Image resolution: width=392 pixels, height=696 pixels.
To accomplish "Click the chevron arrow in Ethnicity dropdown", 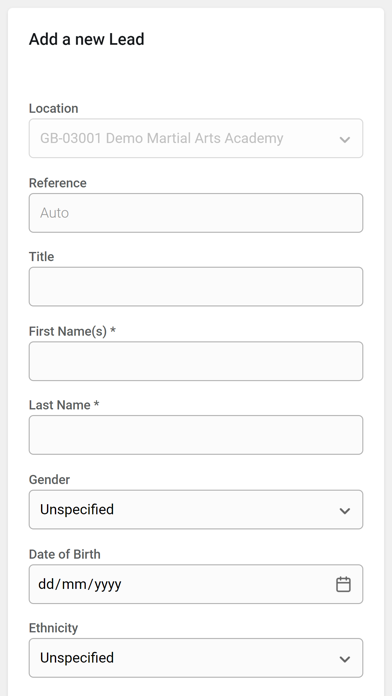I will point(344,659).
